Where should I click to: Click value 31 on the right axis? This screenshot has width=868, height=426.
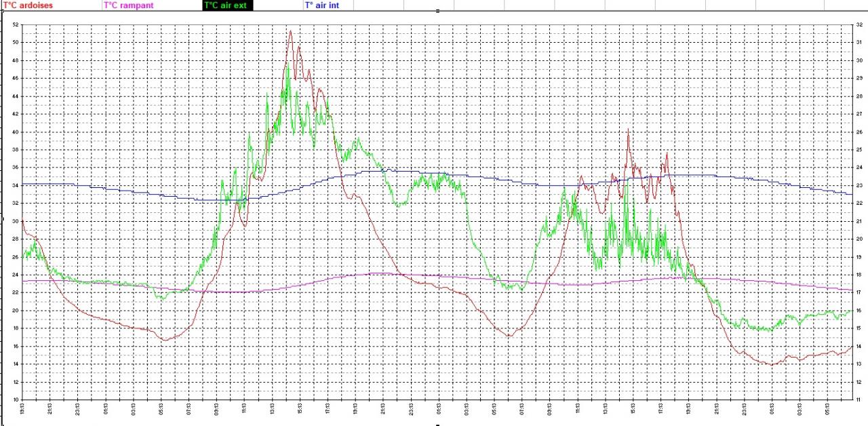coord(859,43)
